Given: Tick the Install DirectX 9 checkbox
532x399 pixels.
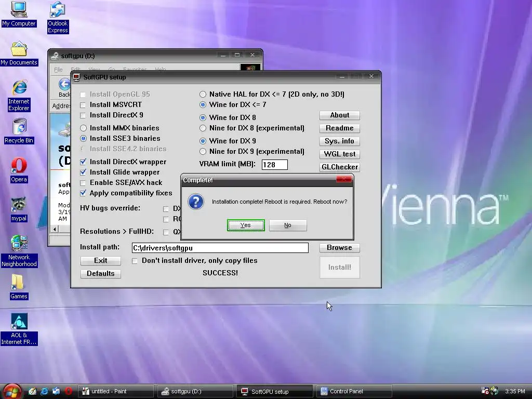Looking at the screenshot, I should pyautogui.click(x=83, y=115).
